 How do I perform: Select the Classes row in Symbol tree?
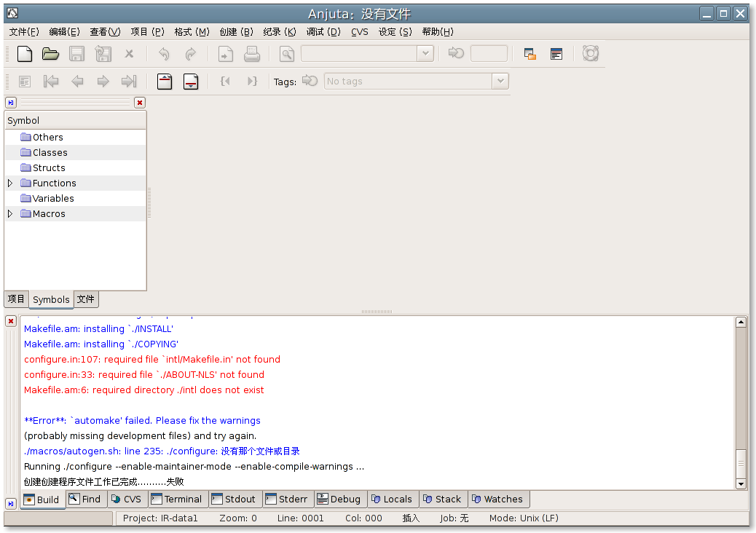(x=75, y=152)
